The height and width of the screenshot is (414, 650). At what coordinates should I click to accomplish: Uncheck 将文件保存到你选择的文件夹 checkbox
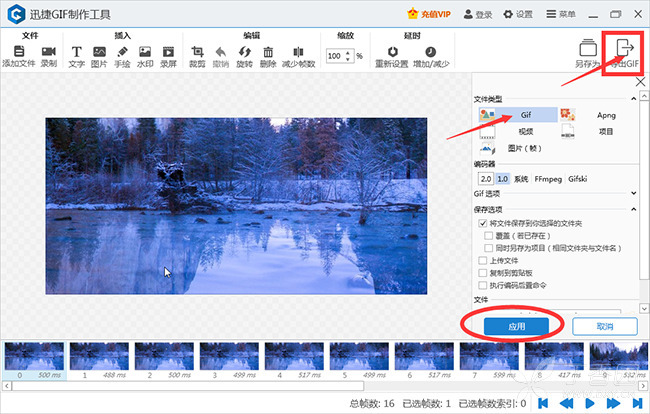pos(484,224)
